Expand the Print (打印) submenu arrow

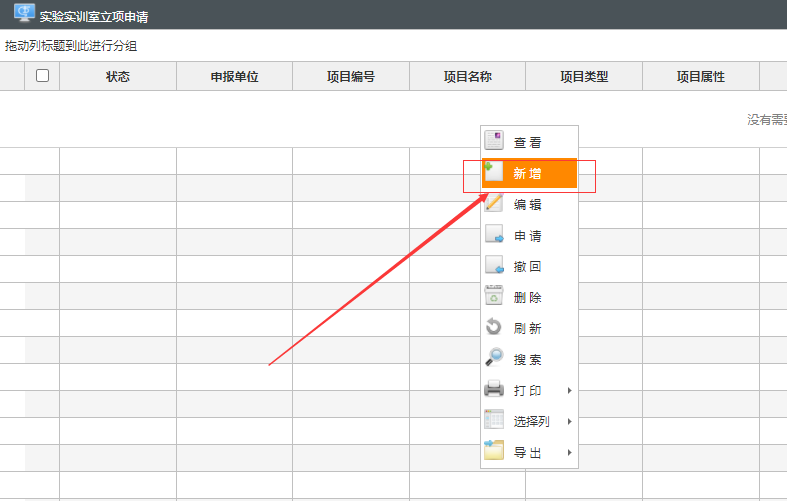pos(569,390)
